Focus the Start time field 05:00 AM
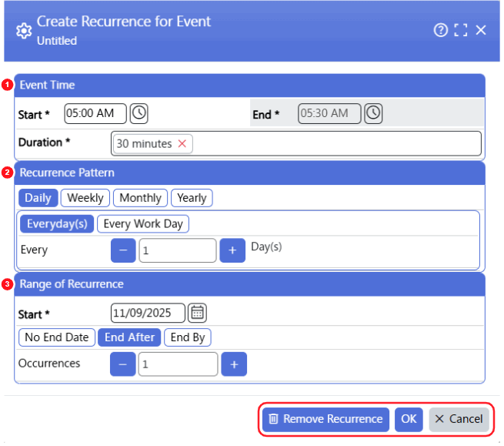The image size is (504, 446). pos(95,113)
